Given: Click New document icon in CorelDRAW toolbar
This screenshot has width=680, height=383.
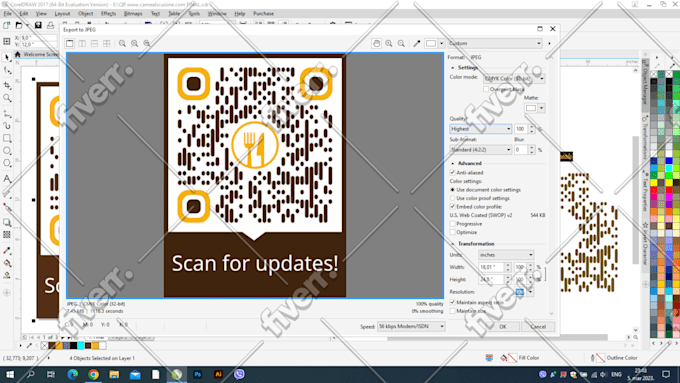Looking at the screenshot, I should point(7,26).
